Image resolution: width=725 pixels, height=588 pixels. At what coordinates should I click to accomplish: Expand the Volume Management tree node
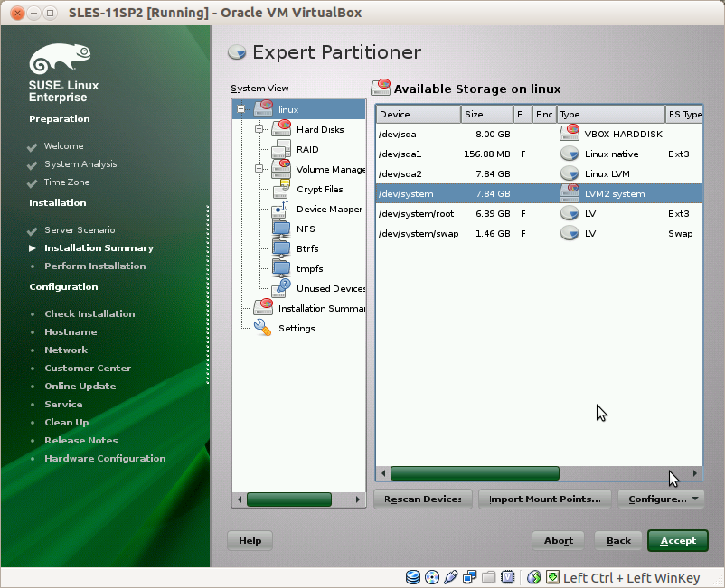coord(259,169)
